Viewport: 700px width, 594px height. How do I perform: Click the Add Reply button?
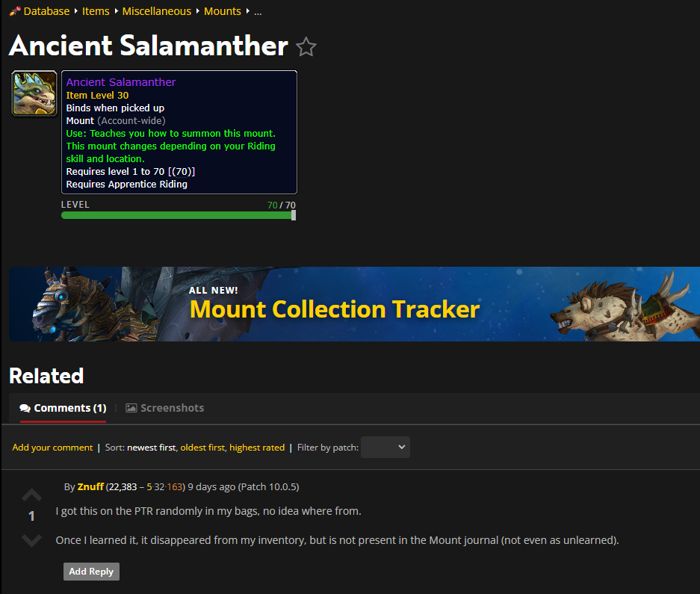click(x=92, y=572)
